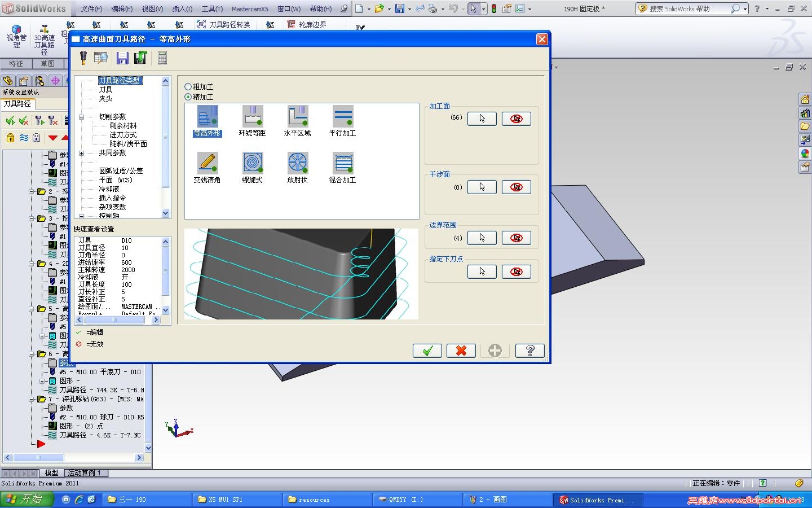Collapse the 切削参数 tree node
The image size is (812, 508).
(x=81, y=117)
